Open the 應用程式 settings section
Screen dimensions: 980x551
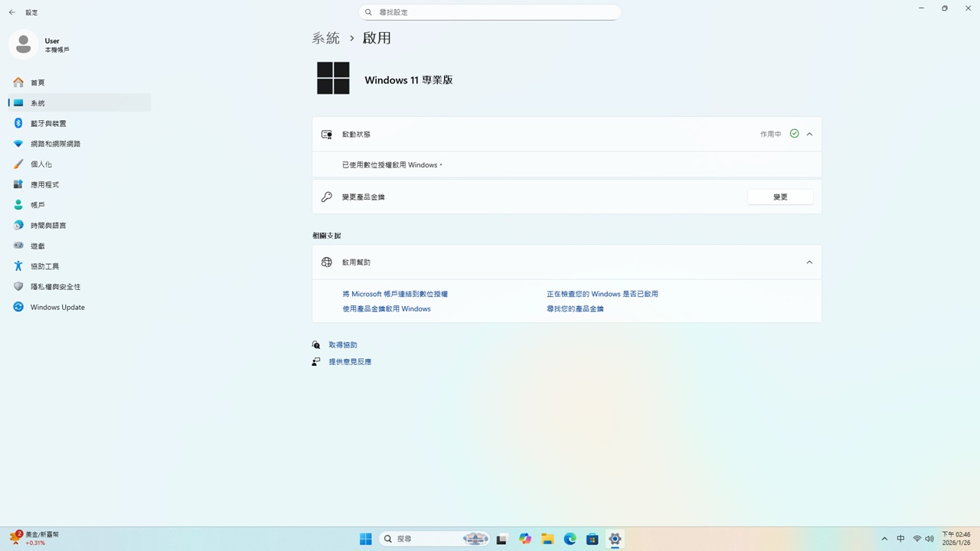(x=80, y=184)
